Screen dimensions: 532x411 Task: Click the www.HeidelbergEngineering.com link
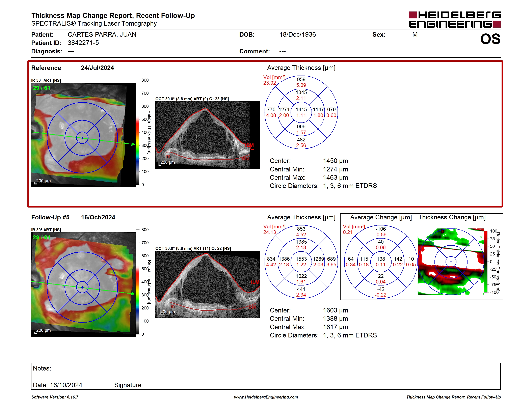266,397
